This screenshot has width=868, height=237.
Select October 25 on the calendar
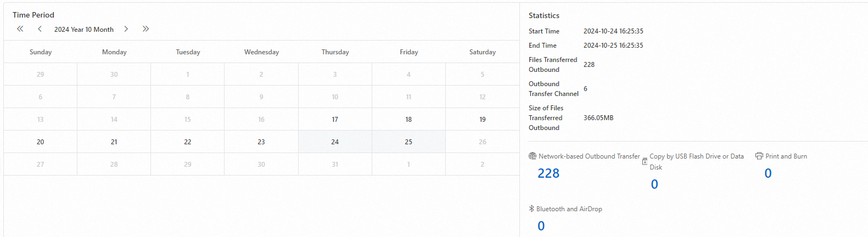(x=408, y=142)
